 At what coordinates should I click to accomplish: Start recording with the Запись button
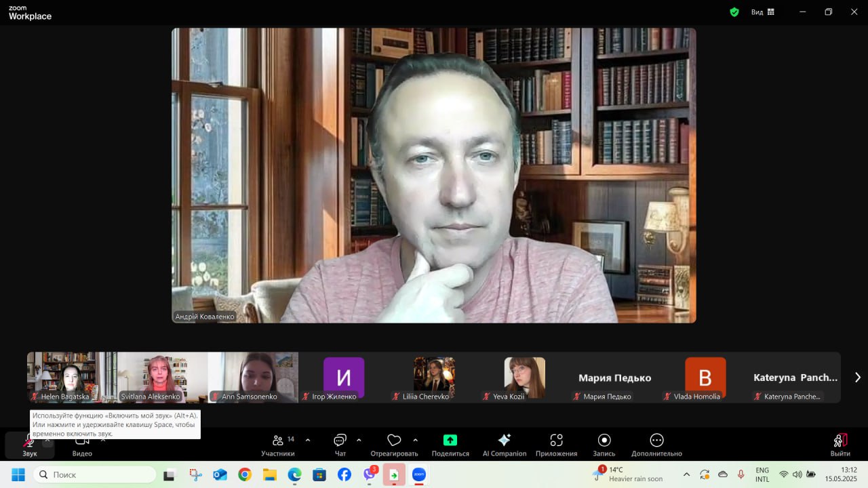604,445
